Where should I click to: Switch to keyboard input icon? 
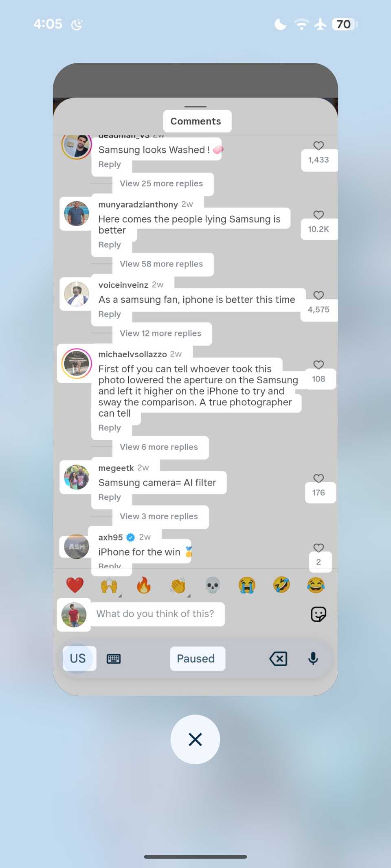(114, 658)
